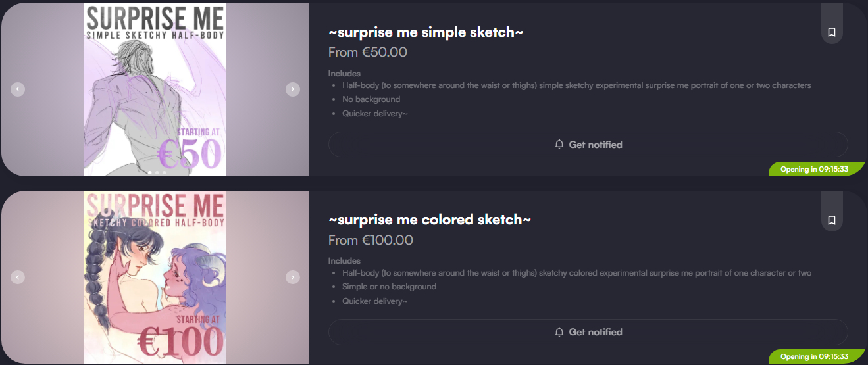
Task: Click the From €50.00 price text
Action: coord(367,52)
